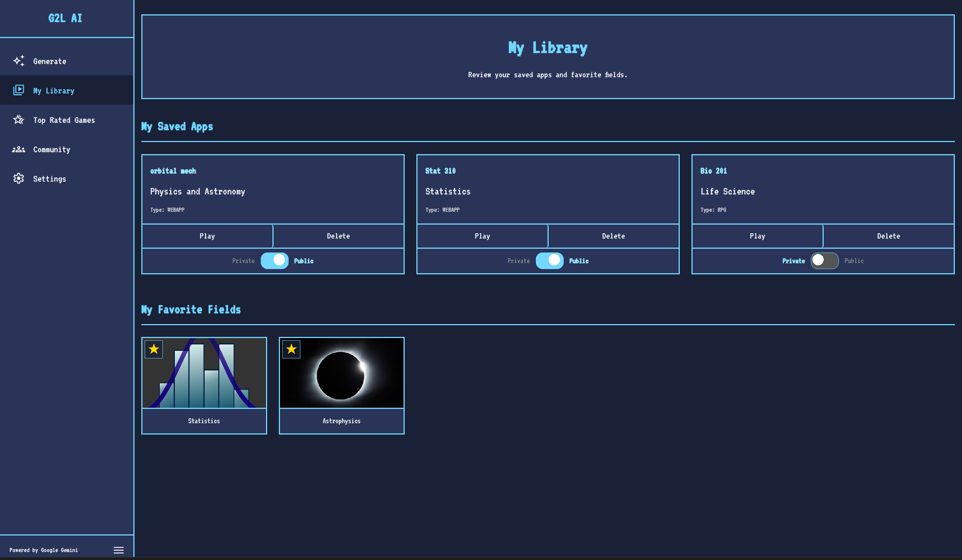Click the Generate sparkle icon
The height and width of the screenshot is (560, 962).
pyautogui.click(x=19, y=61)
